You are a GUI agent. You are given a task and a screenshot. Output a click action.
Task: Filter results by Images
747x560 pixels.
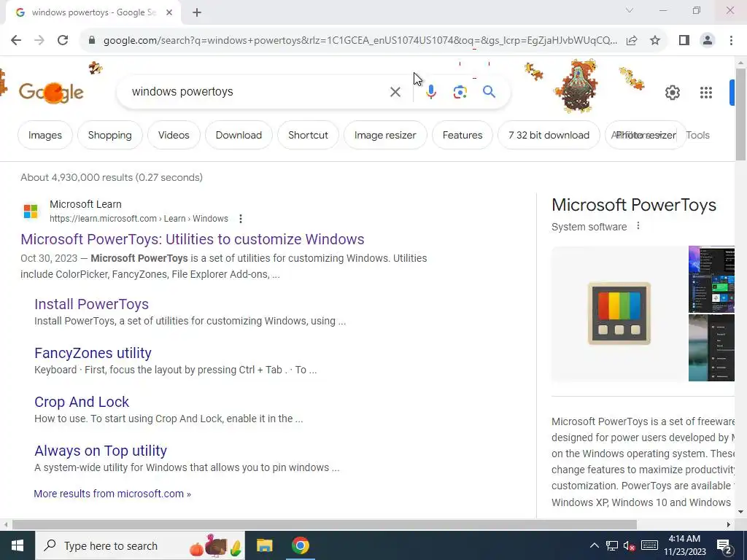pos(44,135)
